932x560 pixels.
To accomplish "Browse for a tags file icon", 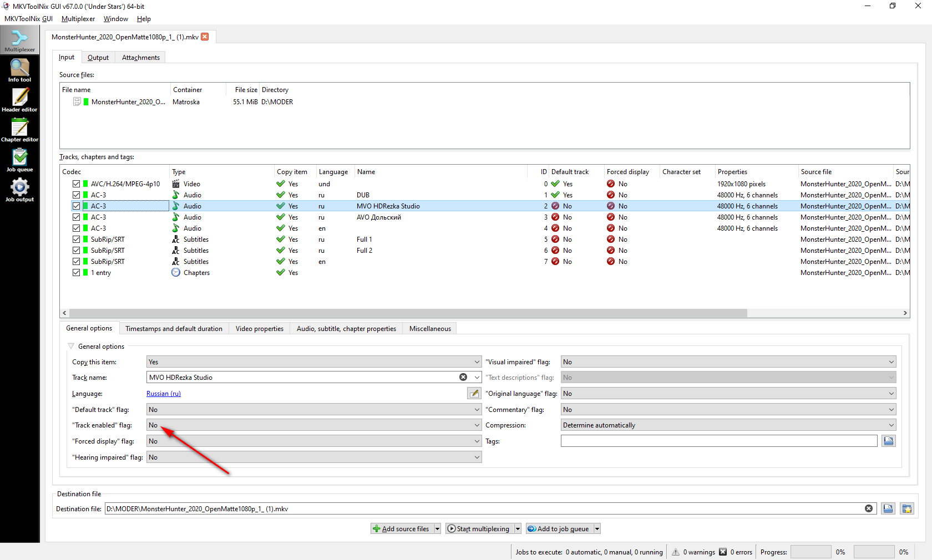I will click(x=889, y=441).
